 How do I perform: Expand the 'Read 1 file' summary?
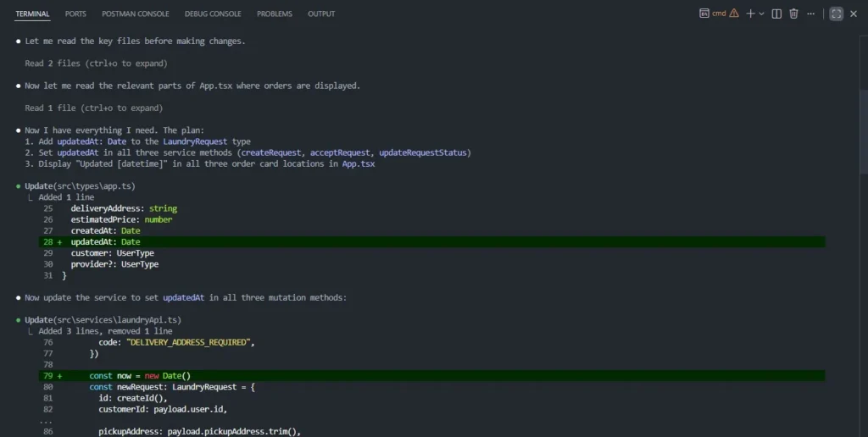pos(93,108)
